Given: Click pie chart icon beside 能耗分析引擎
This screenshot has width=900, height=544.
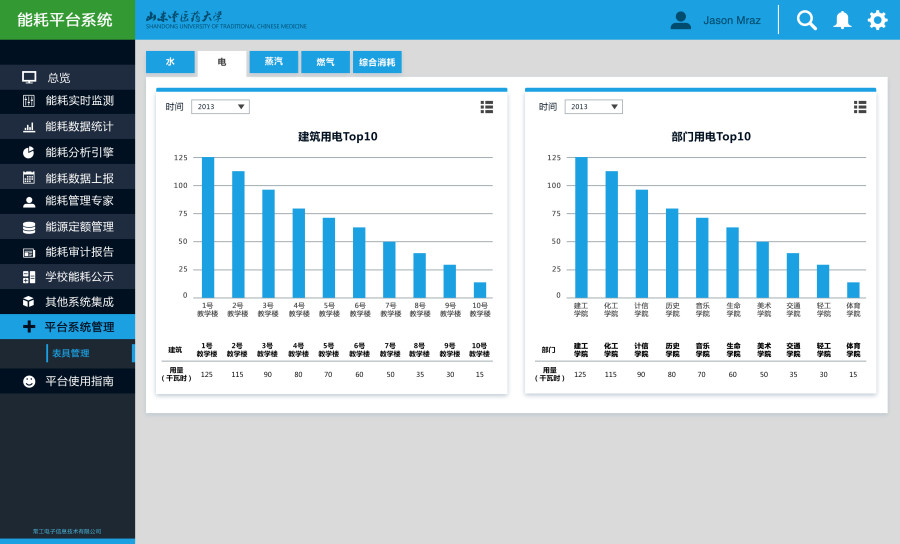Looking at the screenshot, I should [29, 152].
